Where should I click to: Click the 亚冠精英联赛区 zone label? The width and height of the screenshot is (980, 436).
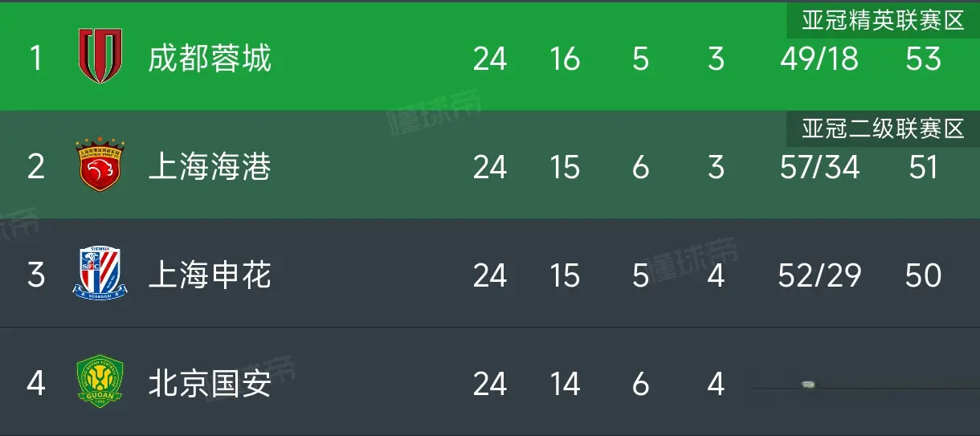(883, 21)
